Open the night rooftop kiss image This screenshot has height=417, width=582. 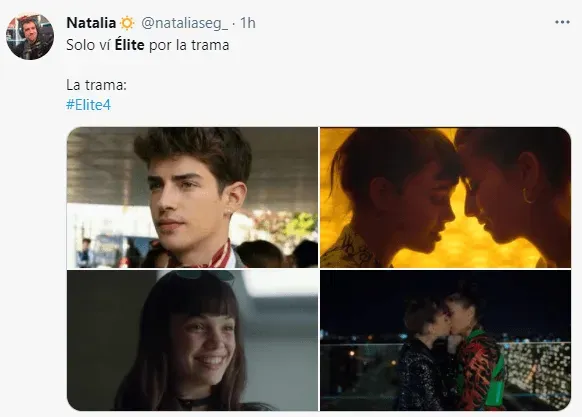445,340
